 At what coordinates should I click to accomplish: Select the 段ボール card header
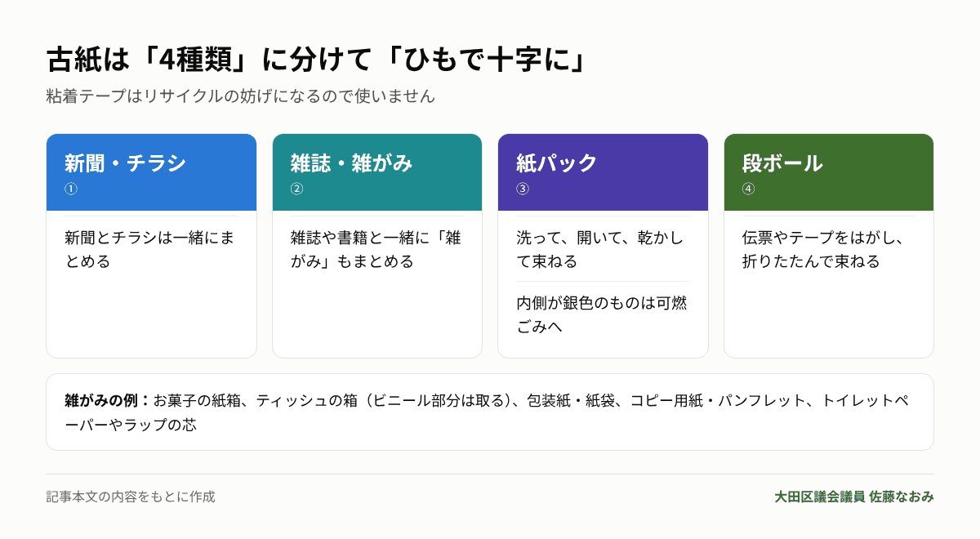[829, 172]
